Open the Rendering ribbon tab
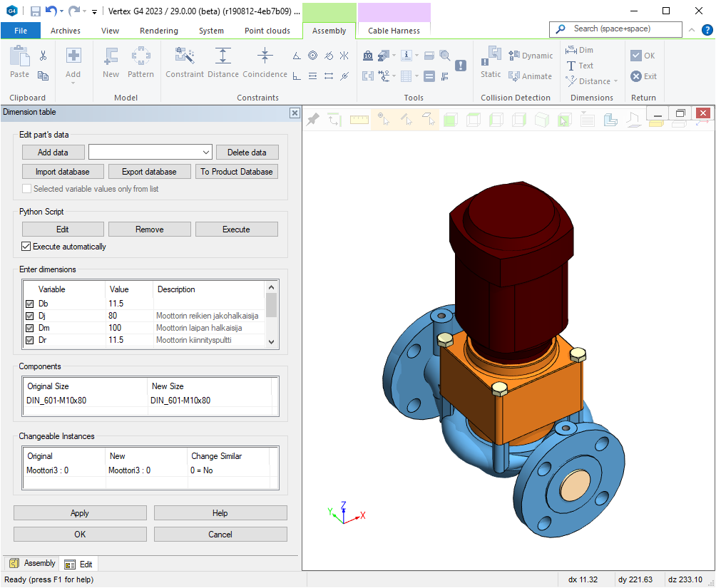 (159, 31)
